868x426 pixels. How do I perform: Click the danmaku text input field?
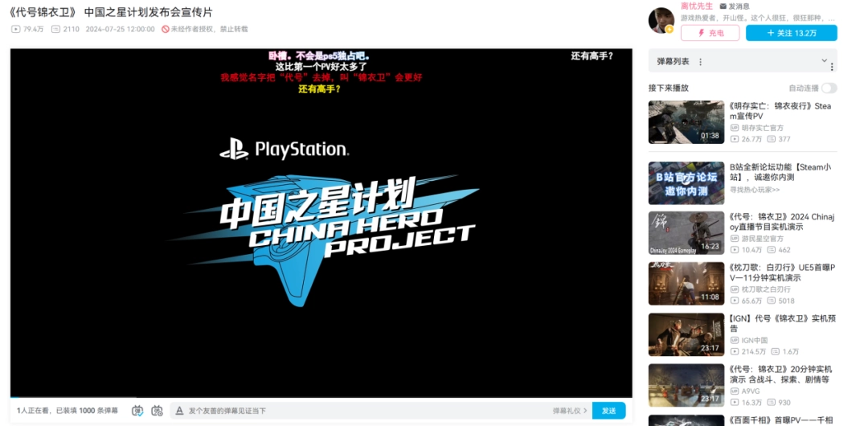(362, 411)
